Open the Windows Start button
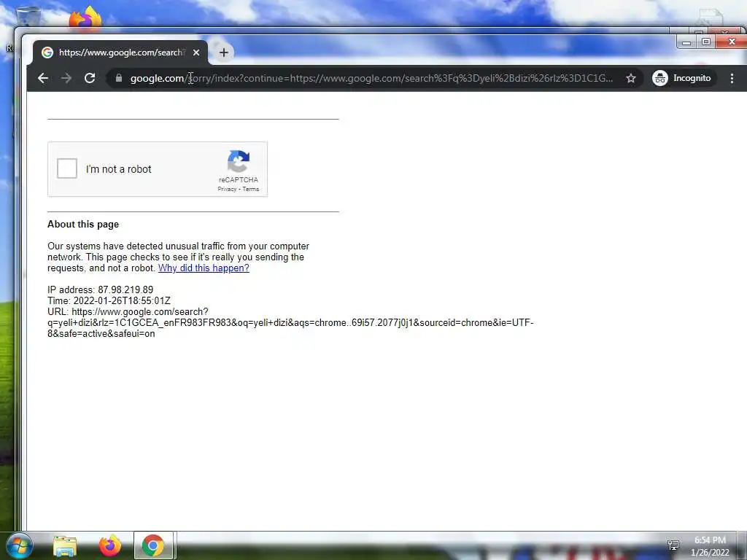Image resolution: width=747 pixels, height=560 pixels. [19, 545]
